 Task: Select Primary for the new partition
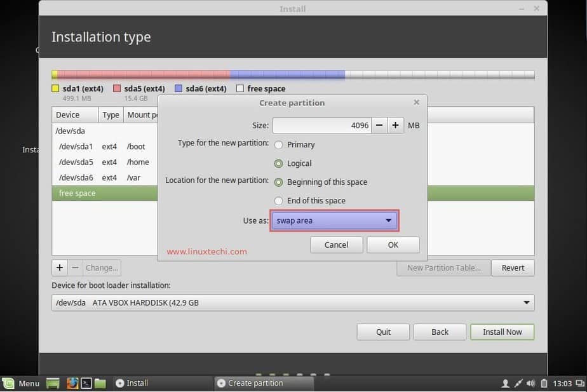278,145
